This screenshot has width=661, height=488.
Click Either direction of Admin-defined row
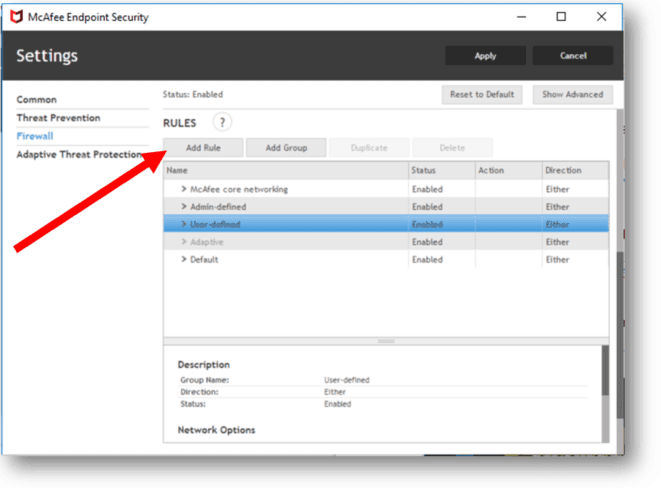tap(557, 207)
